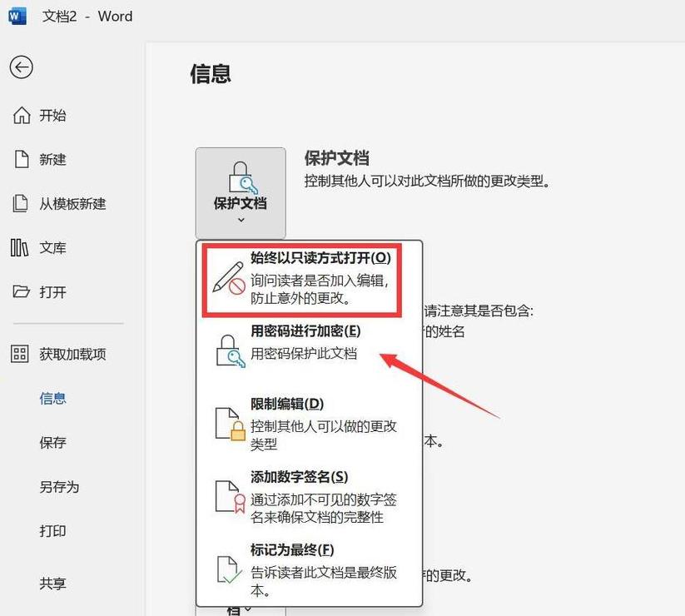Click the document with padlock icon for 限制编辑
The image size is (685, 616).
pos(230,425)
